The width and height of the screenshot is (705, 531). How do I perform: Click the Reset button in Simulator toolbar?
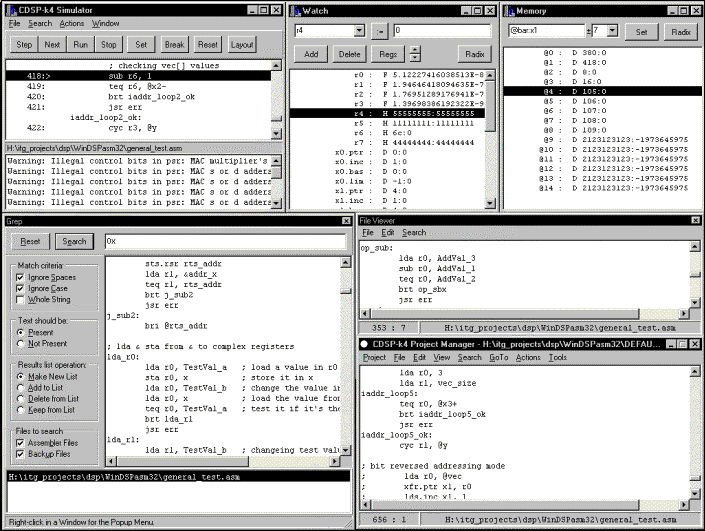pos(208,45)
